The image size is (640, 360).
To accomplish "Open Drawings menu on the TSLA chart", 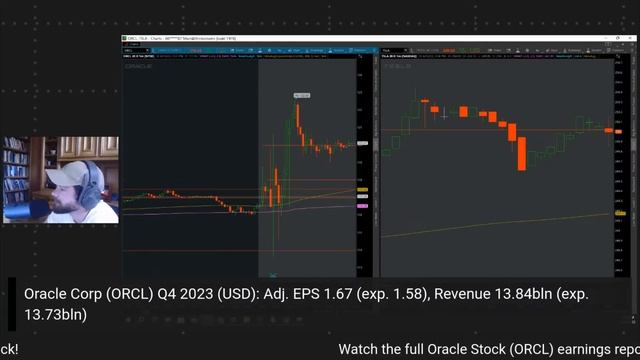I will (572, 50).
